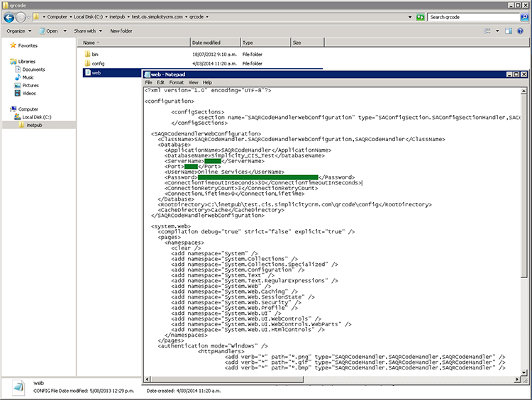Click the search magnifier icon
This screenshot has width=532, height=400.
[x=524, y=17]
